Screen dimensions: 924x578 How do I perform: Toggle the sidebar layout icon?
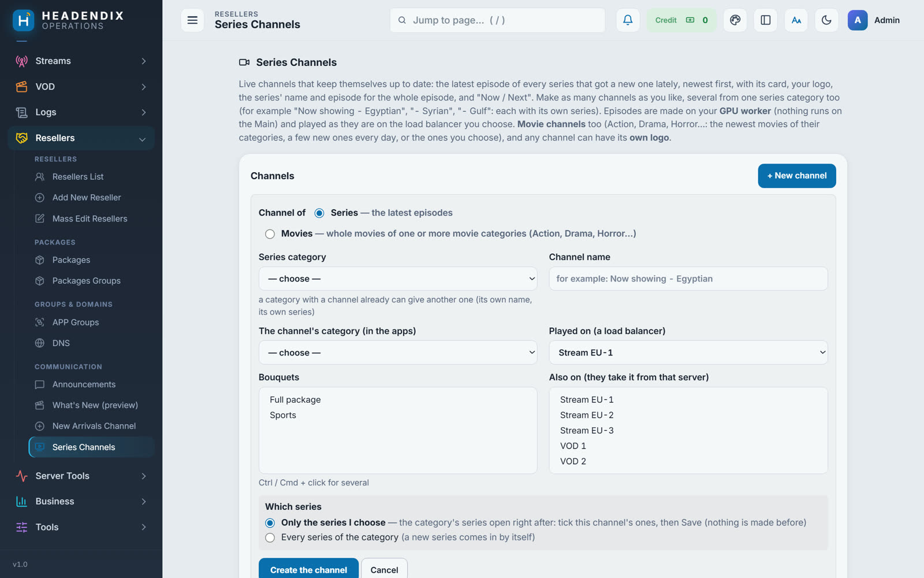[766, 20]
